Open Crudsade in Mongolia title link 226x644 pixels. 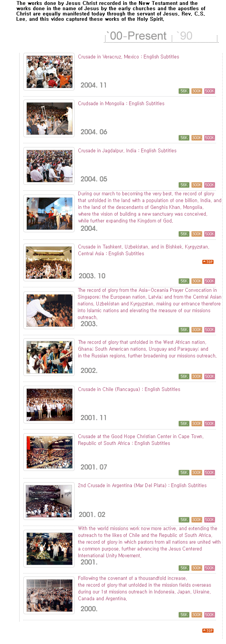coord(121,104)
